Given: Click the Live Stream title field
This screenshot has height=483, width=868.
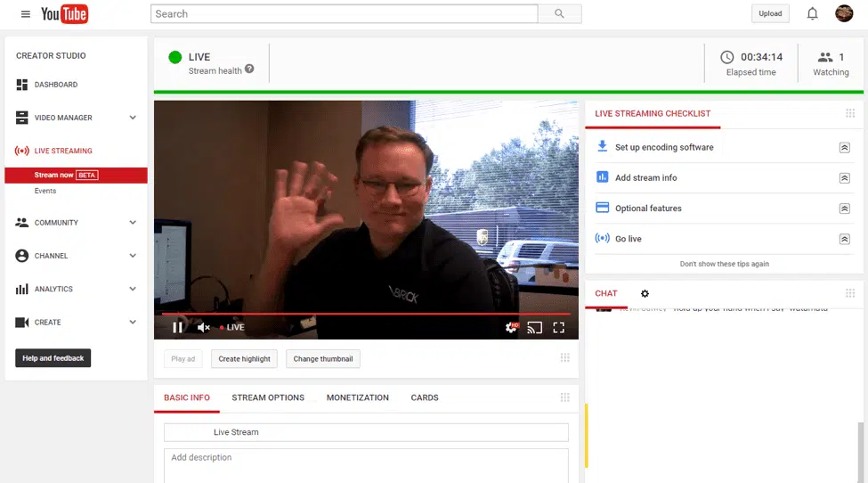Looking at the screenshot, I should 366,432.
